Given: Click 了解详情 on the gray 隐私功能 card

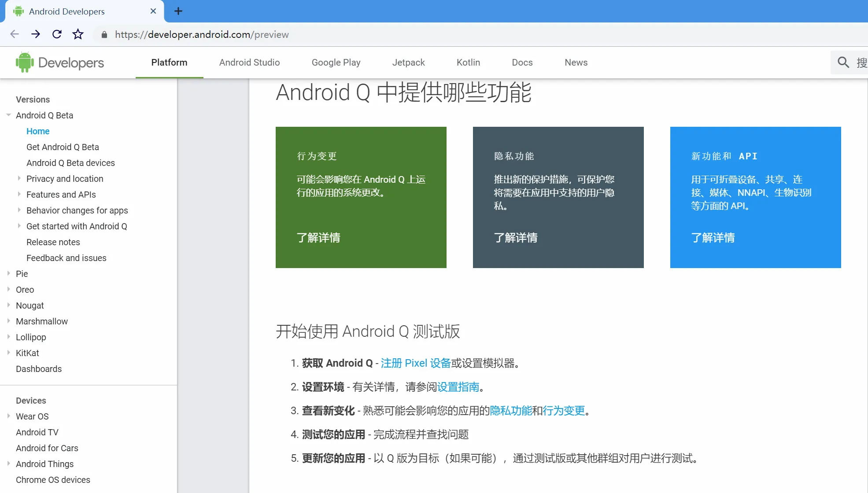Looking at the screenshot, I should (516, 238).
